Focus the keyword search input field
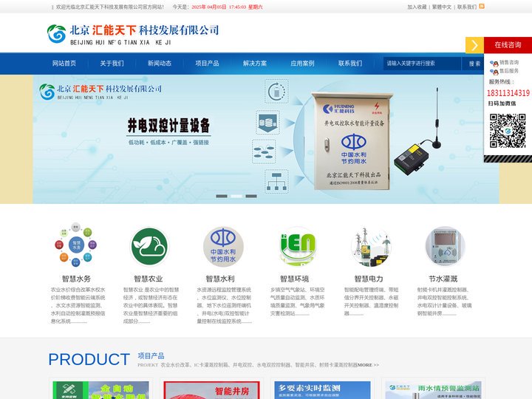Viewport: 532px width, 399px height. (x=422, y=64)
